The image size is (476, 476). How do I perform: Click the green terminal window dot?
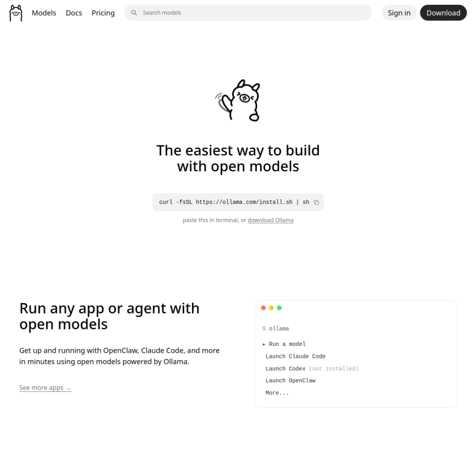point(279,308)
